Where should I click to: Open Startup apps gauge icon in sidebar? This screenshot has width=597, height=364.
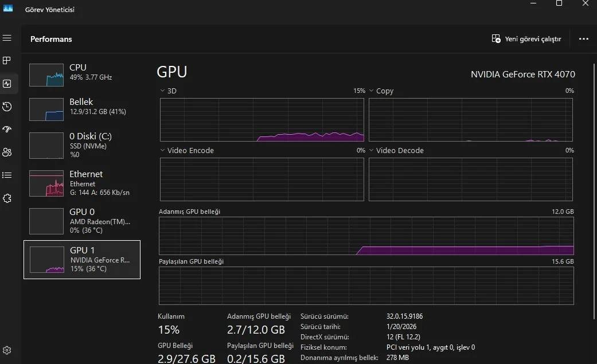click(7, 130)
